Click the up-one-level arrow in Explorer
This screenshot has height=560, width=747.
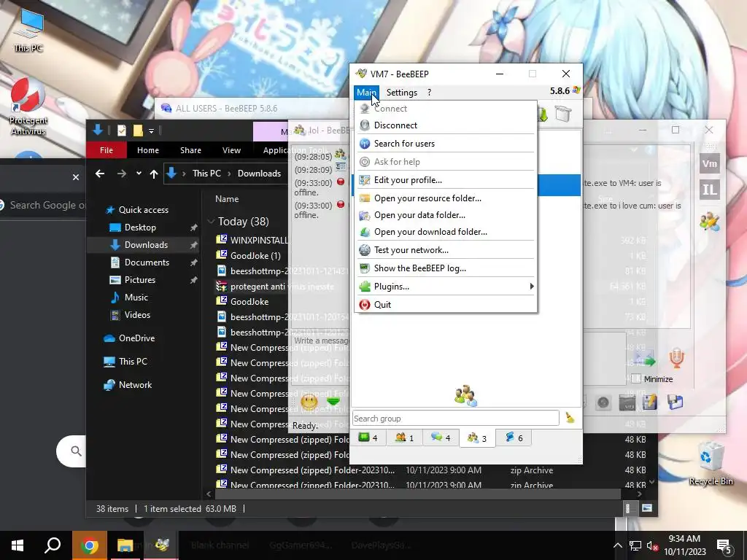(x=153, y=174)
